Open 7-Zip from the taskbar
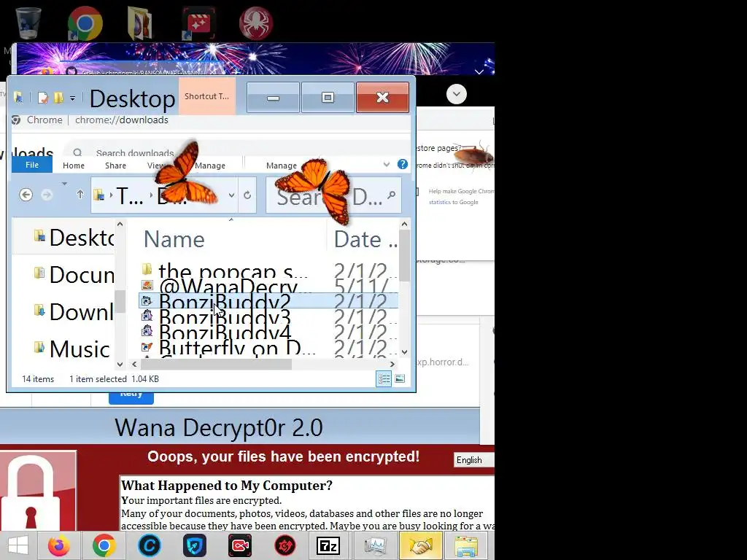Screen dimensions: 747x560 [x=329, y=545]
